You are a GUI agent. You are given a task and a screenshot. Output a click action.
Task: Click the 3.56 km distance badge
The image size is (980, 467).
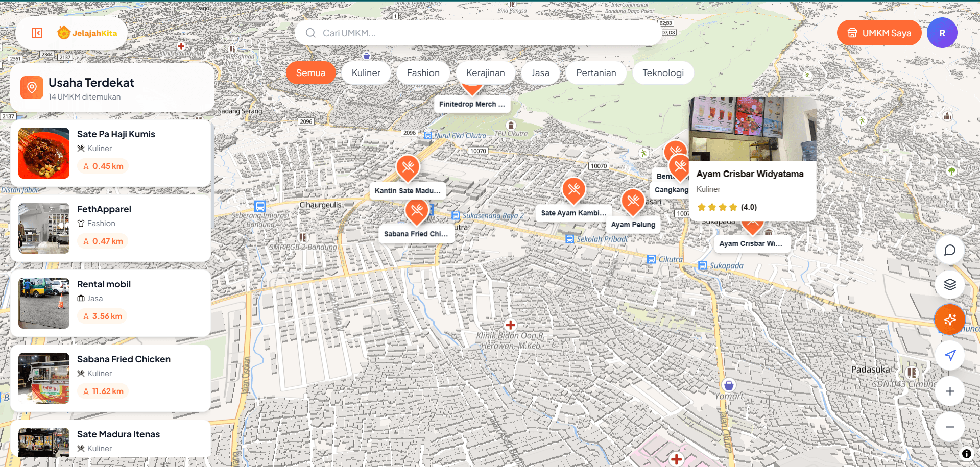[x=103, y=316]
